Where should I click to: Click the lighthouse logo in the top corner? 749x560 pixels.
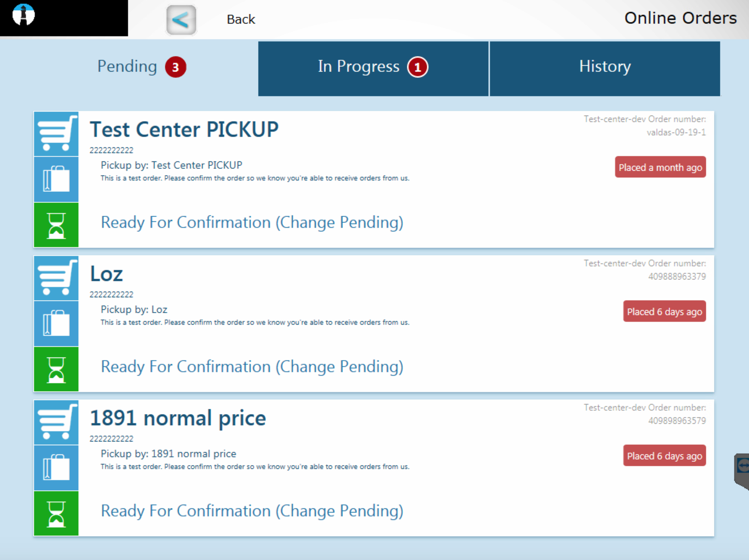coord(24,15)
